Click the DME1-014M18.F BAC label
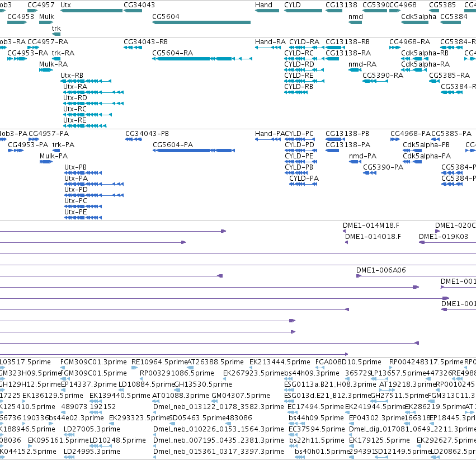The height and width of the screenshot is (460, 476). tap(371, 226)
